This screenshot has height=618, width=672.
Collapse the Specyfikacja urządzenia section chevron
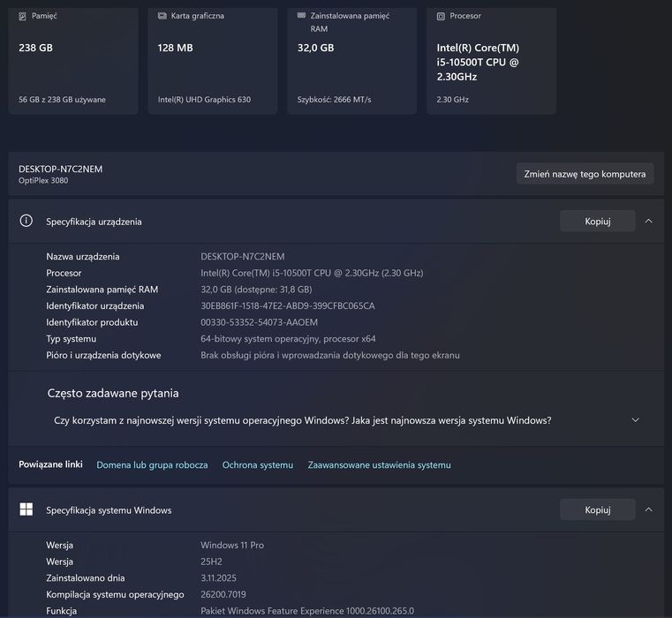click(649, 222)
